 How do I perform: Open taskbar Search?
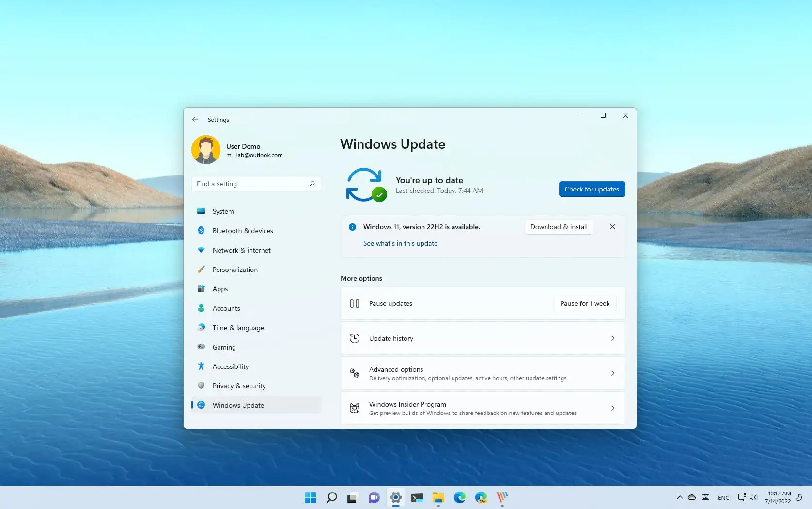click(x=332, y=497)
